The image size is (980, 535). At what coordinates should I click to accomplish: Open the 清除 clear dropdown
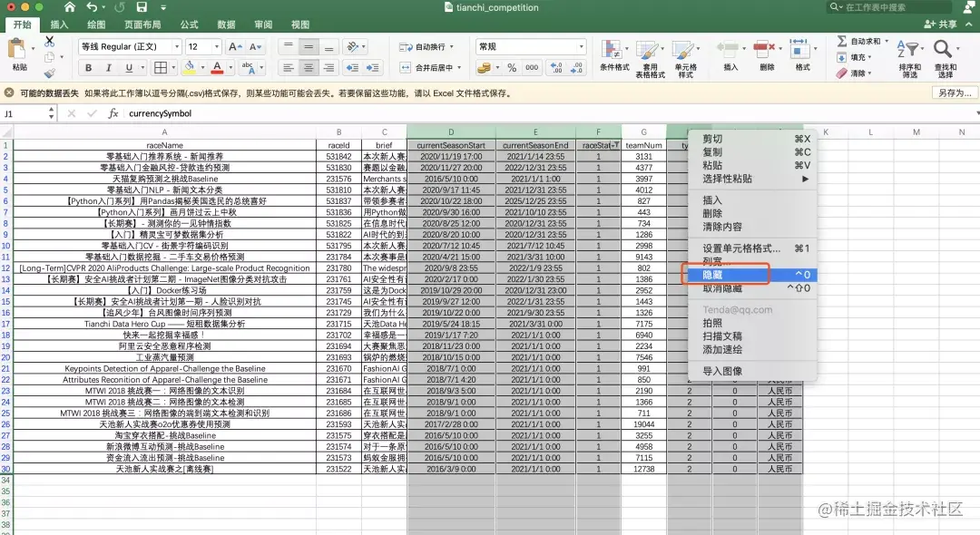pos(855,73)
